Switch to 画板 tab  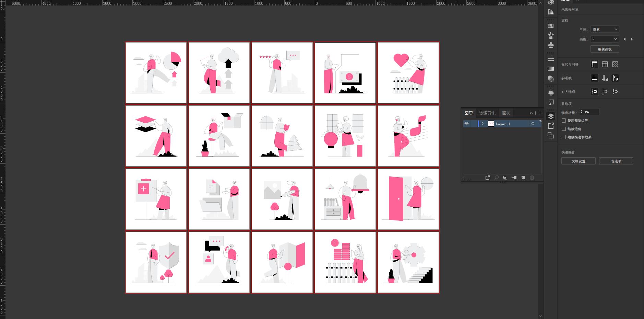pyautogui.click(x=506, y=113)
